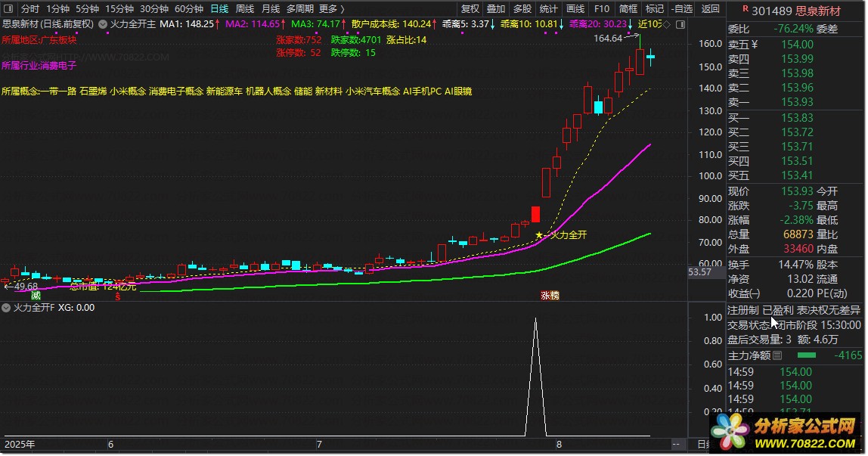The image size is (868, 456).
Task: Click the ¥ symbol next to 卖五
Action: coord(755,45)
